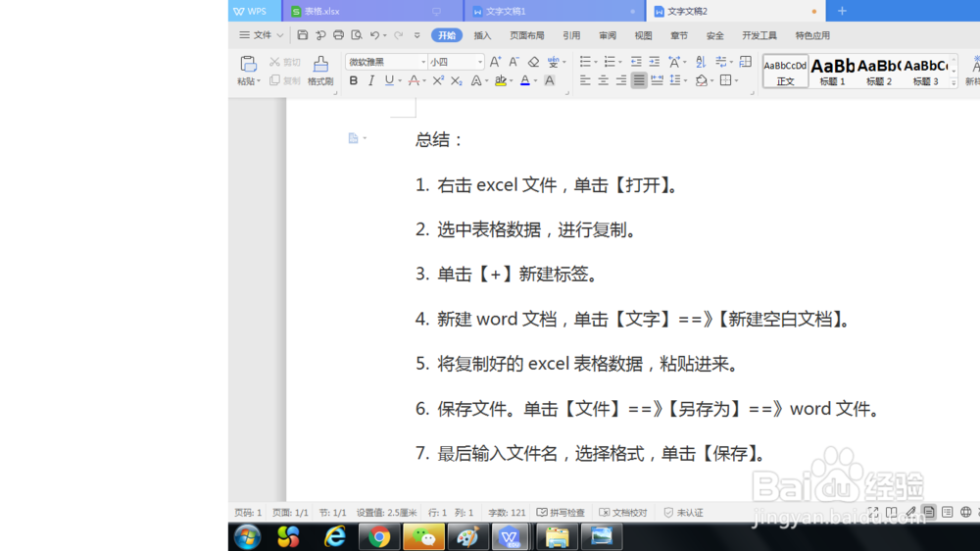
Task: Undo the last action
Action: point(374,35)
